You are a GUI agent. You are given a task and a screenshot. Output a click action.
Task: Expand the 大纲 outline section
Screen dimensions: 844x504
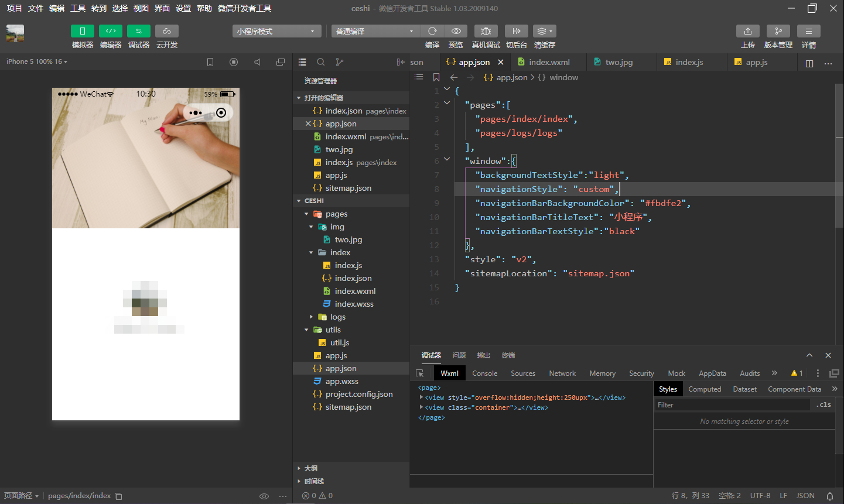[351, 468]
